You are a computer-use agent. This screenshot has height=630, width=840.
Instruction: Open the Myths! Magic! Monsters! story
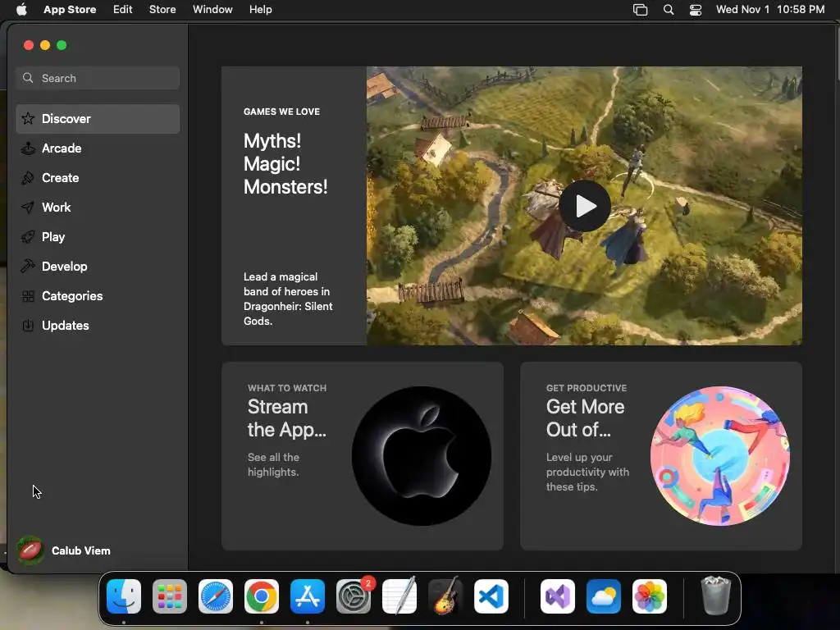point(285,164)
